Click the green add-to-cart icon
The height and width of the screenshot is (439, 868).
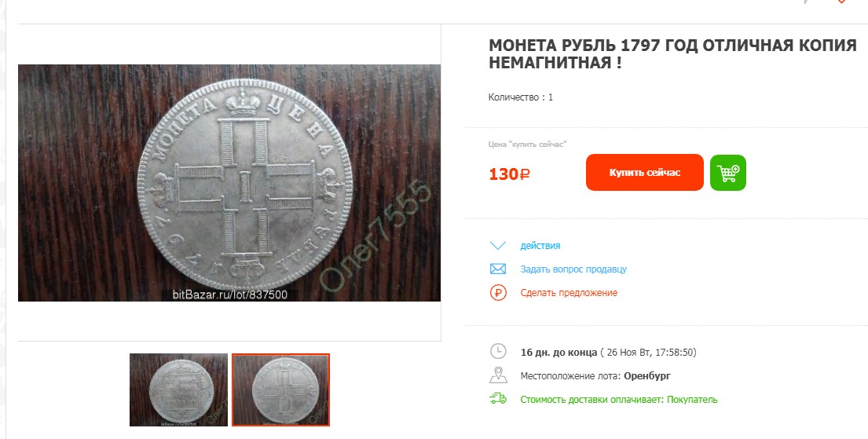[x=728, y=173]
